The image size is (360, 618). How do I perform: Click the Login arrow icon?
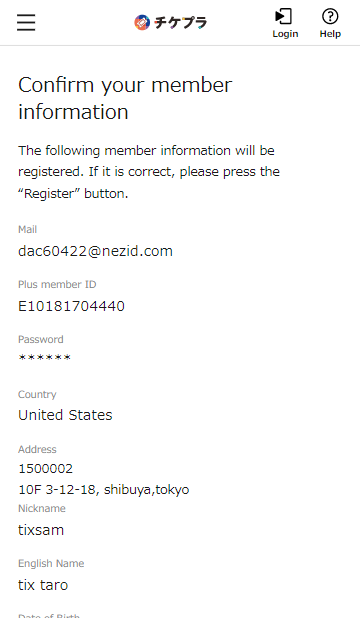[283, 17]
